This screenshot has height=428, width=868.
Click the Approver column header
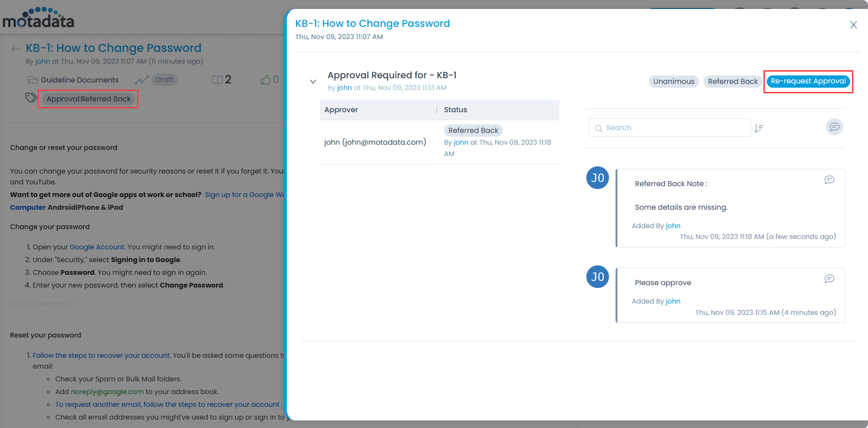tap(341, 110)
